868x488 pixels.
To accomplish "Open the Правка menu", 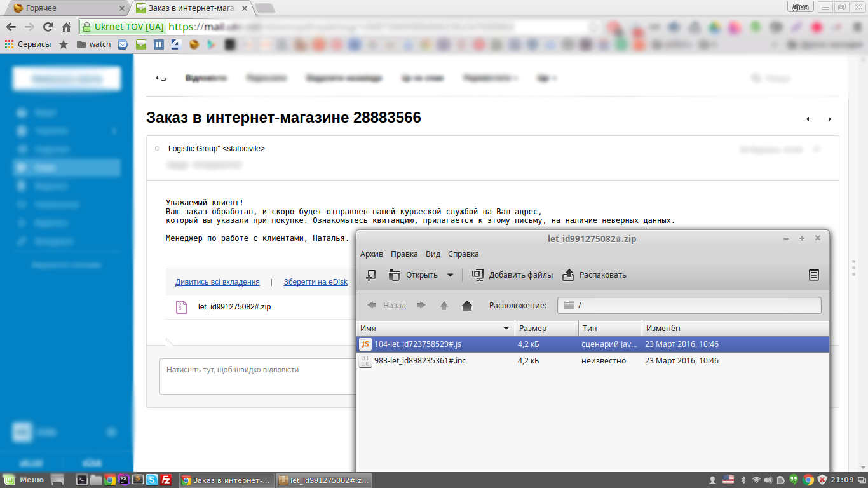I will pyautogui.click(x=404, y=254).
